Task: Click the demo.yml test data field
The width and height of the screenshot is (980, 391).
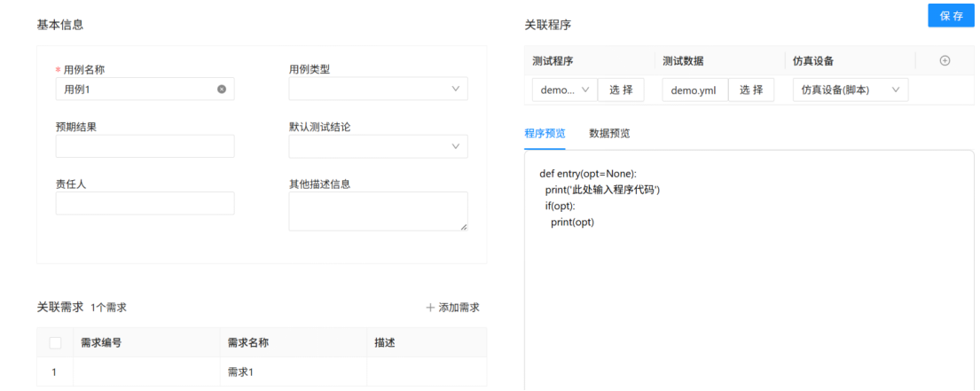Action: click(695, 90)
